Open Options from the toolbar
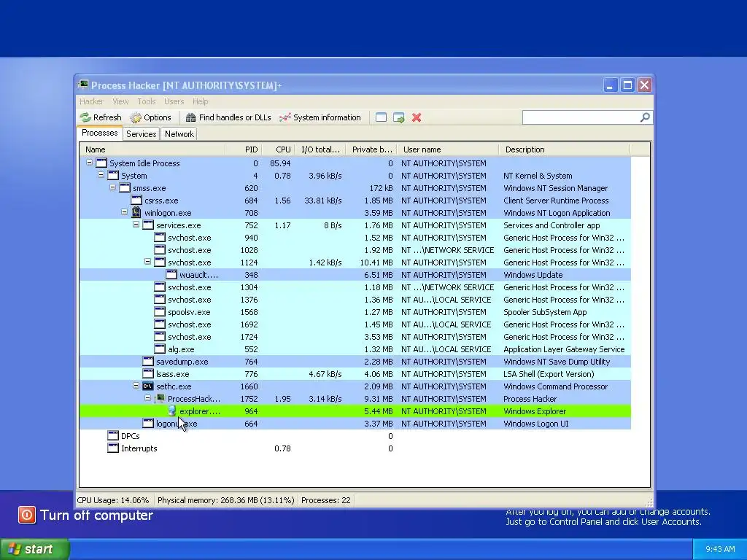 coord(150,117)
